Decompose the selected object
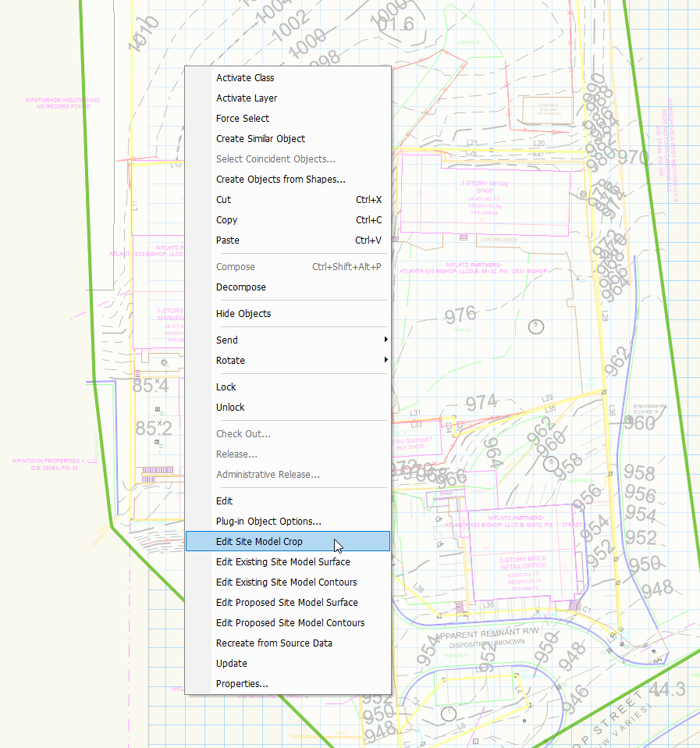 click(x=241, y=287)
